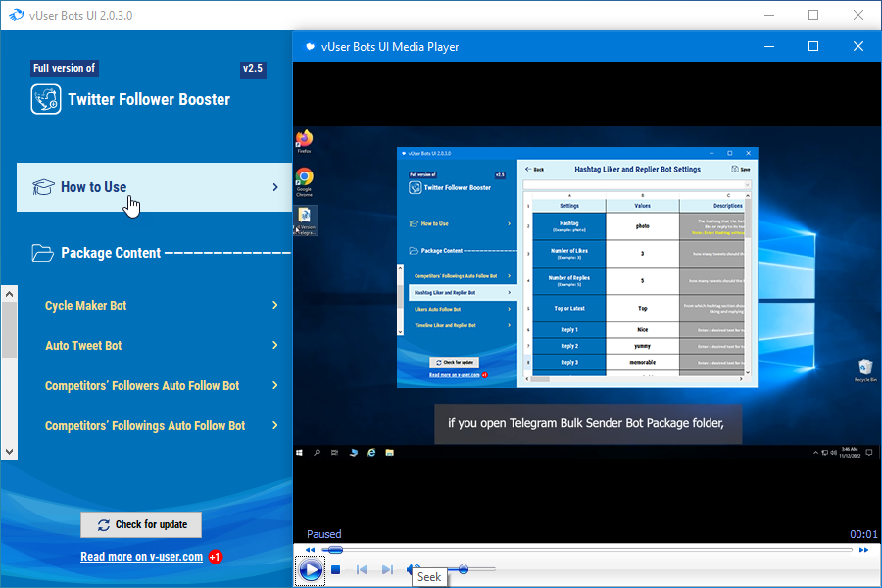Play the paused video
882x588 pixels.
point(311,570)
